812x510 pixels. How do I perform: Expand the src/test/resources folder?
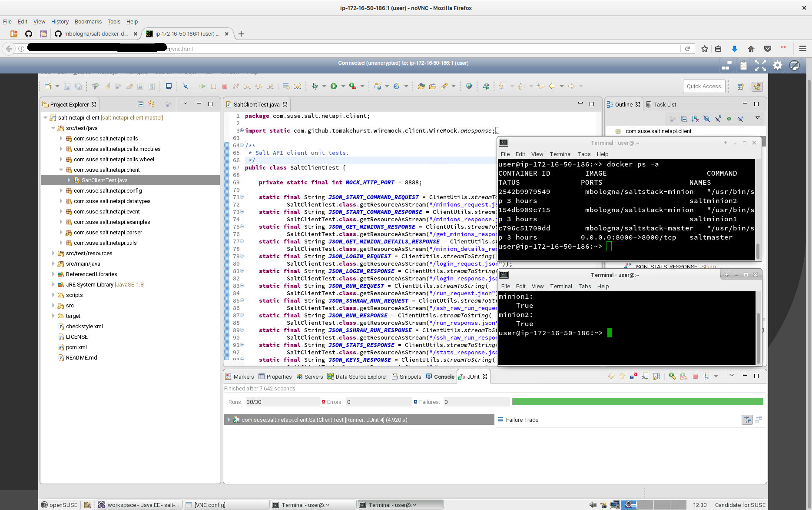click(x=53, y=253)
